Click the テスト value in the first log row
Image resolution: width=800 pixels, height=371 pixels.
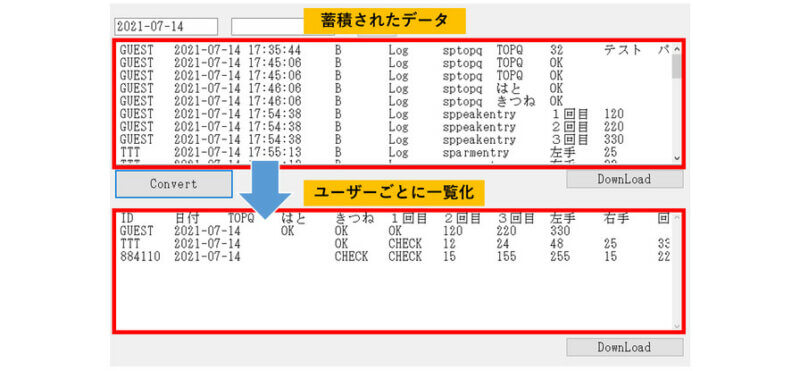622,50
